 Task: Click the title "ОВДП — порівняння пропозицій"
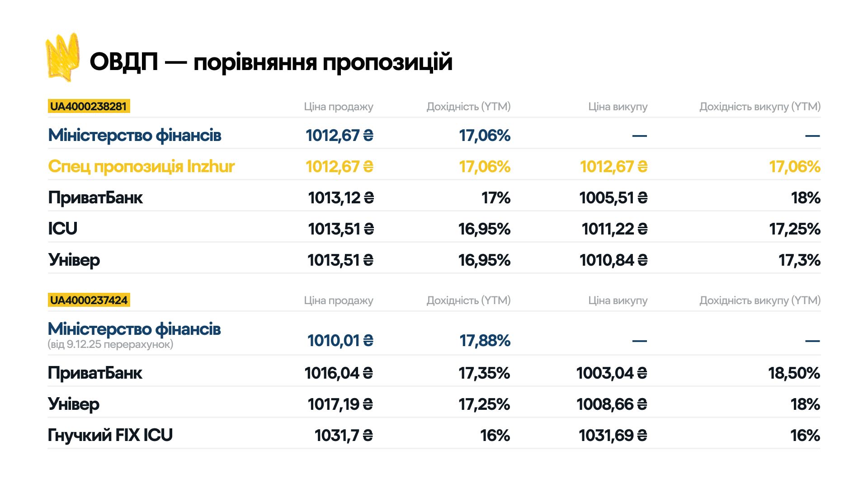(271, 62)
